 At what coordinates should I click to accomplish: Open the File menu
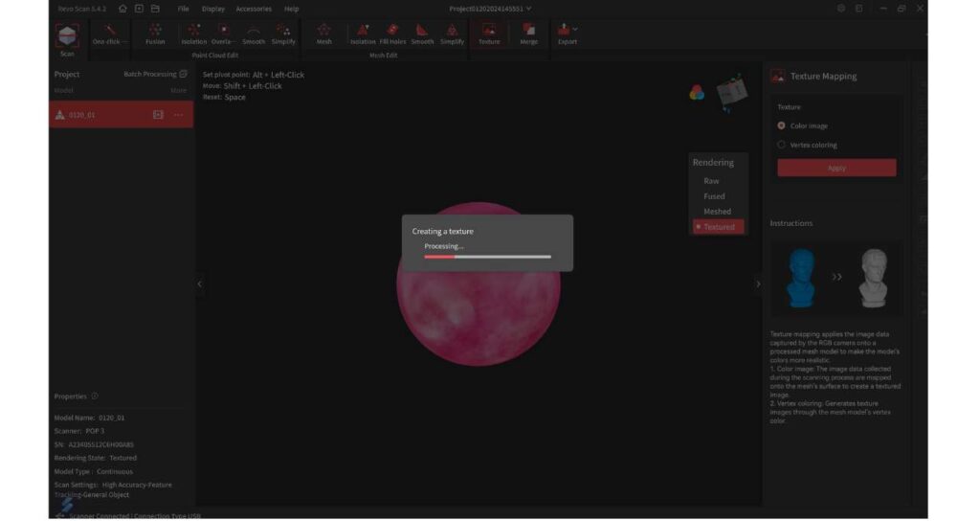(x=183, y=9)
